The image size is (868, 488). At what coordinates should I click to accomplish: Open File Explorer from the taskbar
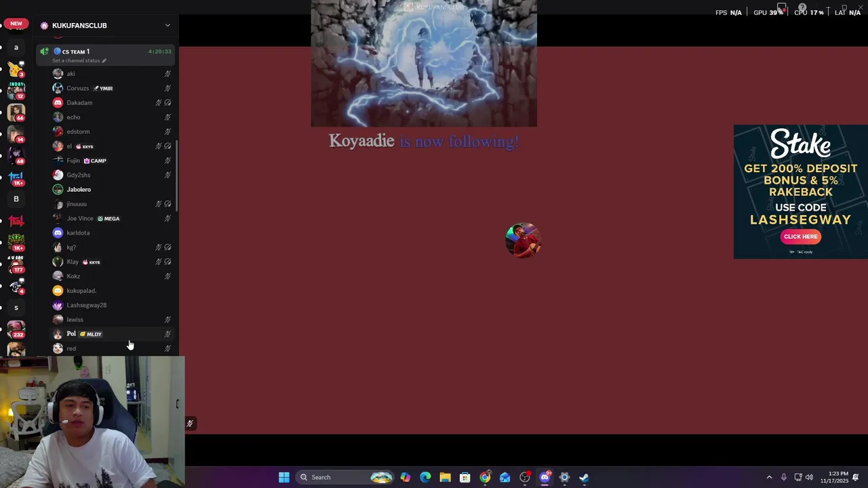[x=445, y=477]
